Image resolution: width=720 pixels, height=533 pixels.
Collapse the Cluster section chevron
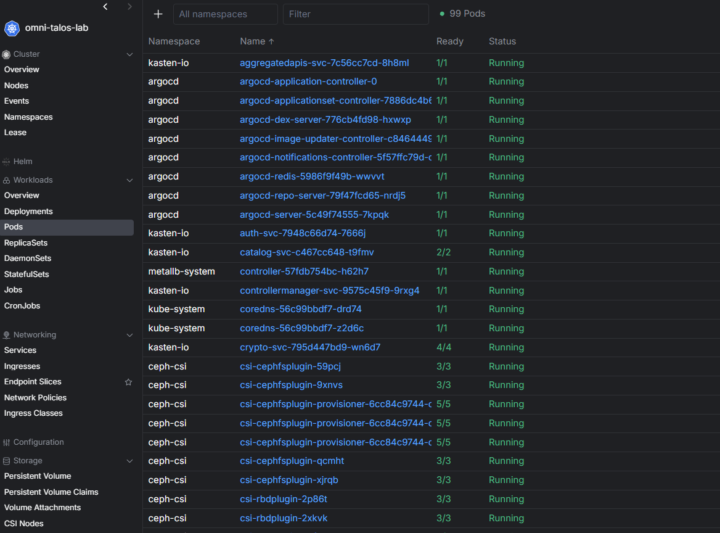pos(129,54)
